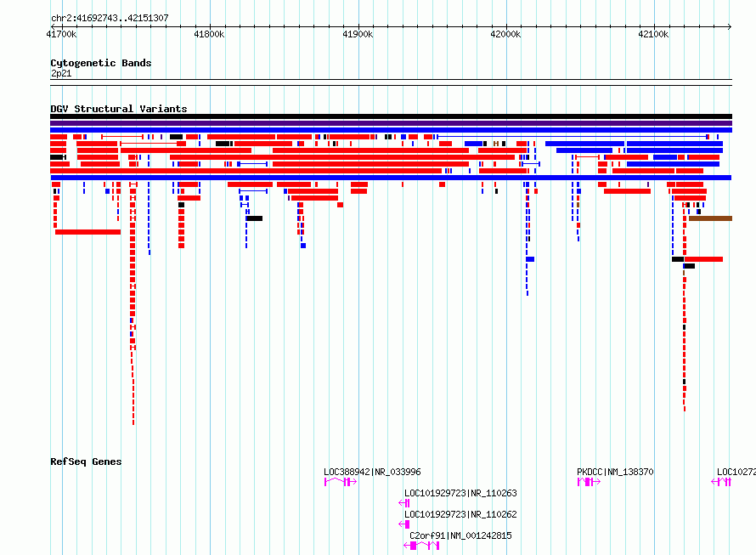Select the lower full-width blue variant bar
Image resolution: width=756 pixels, height=555 pixels.
pos(391,178)
